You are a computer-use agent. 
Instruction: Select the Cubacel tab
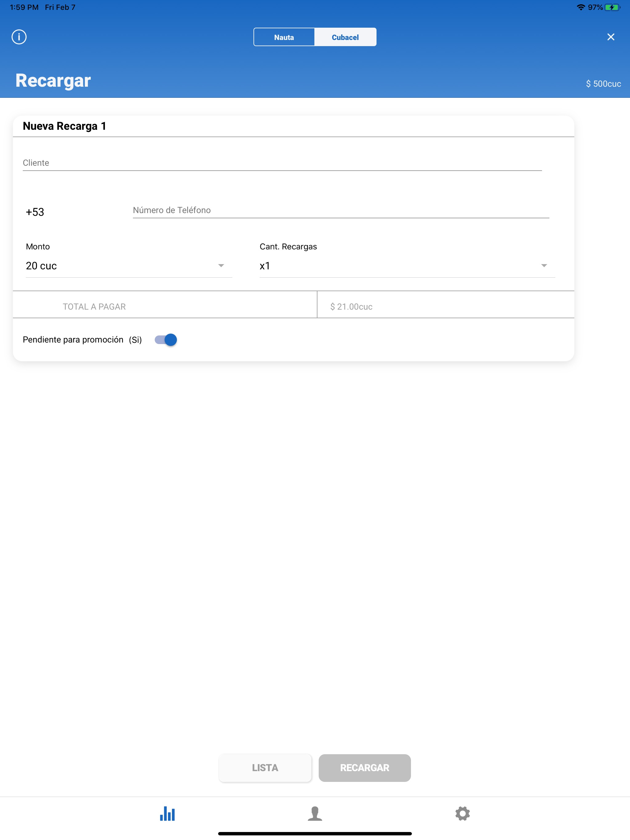(x=345, y=37)
